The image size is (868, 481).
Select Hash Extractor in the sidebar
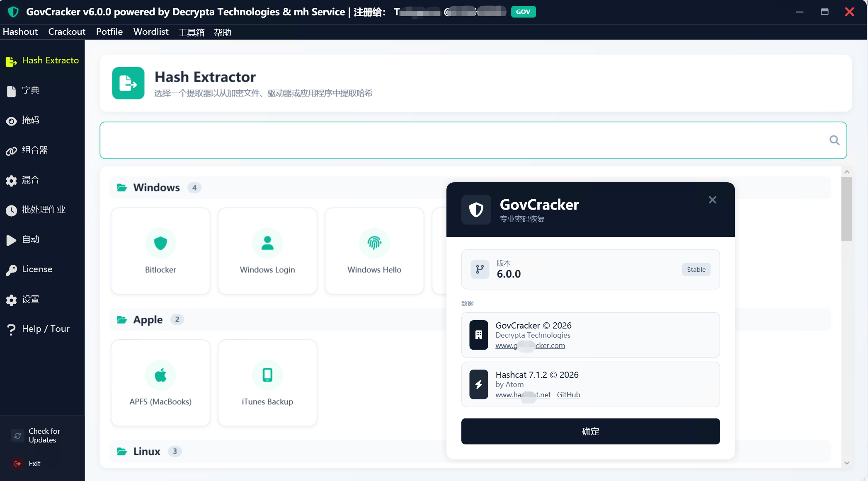point(42,60)
